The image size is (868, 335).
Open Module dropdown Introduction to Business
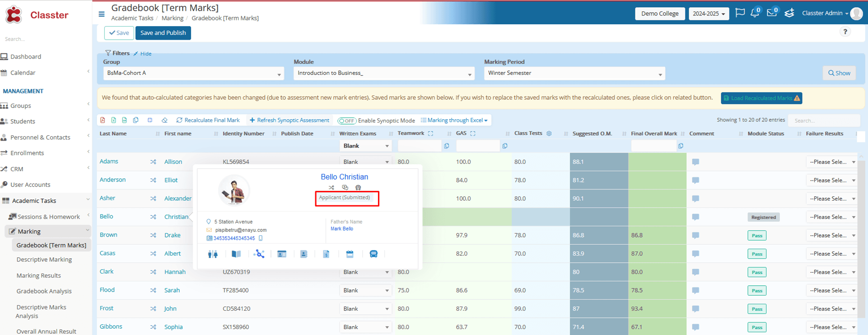pos(384,73)
